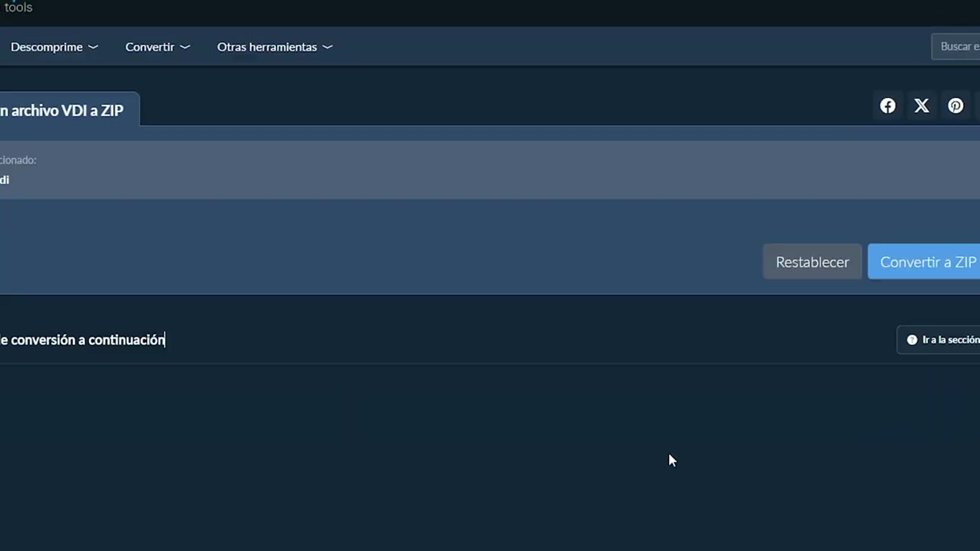Share page on X icon

tap(922, 106)
